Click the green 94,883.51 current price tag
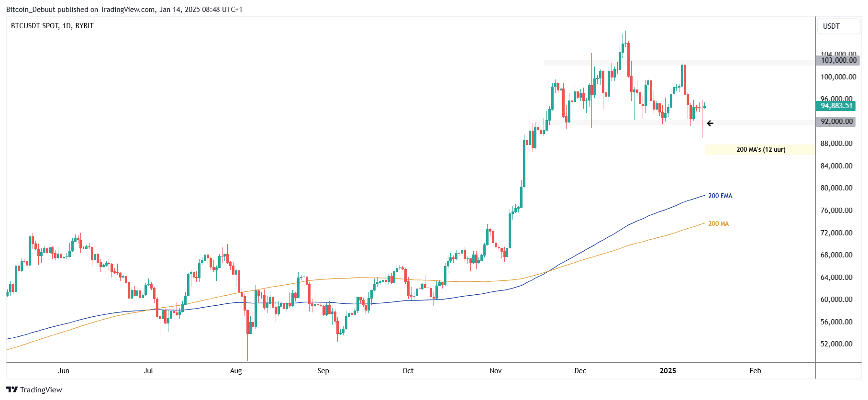This screenshot has width=868, height=400. pyautogui.click(x=835, y=106)
